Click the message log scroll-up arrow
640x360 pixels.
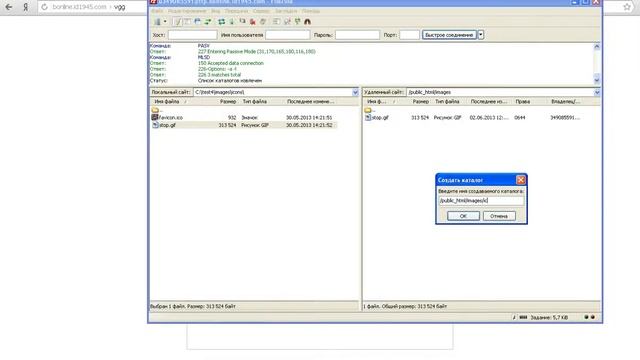pos(597,47)
